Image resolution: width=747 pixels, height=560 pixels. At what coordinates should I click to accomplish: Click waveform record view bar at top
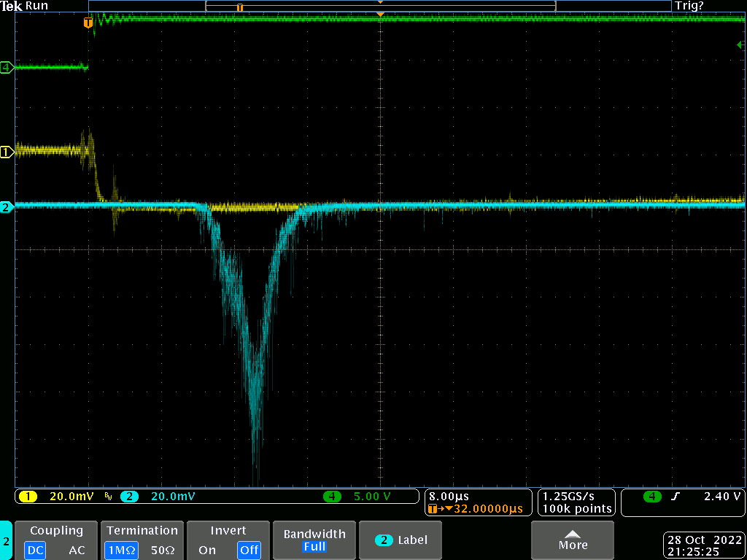pyautogui.click(x=379, y=6)
